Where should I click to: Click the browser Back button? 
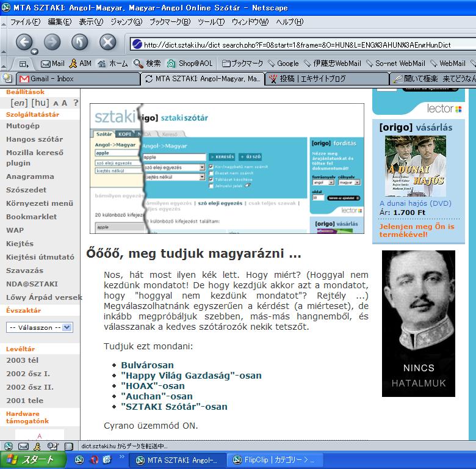24,42
